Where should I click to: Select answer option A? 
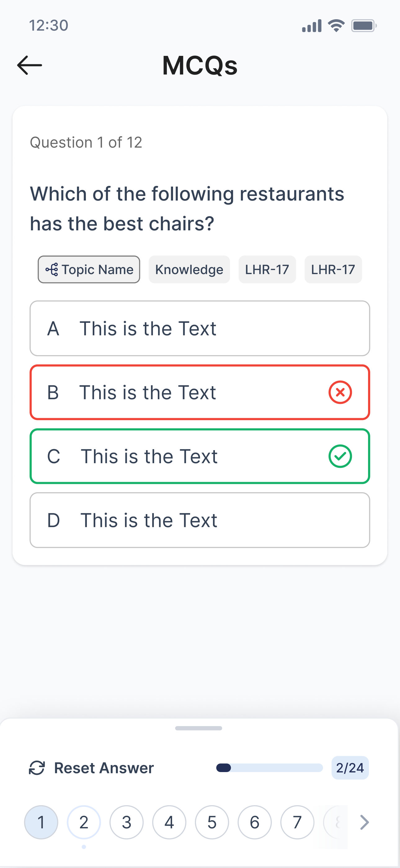[x=200, y=328]
